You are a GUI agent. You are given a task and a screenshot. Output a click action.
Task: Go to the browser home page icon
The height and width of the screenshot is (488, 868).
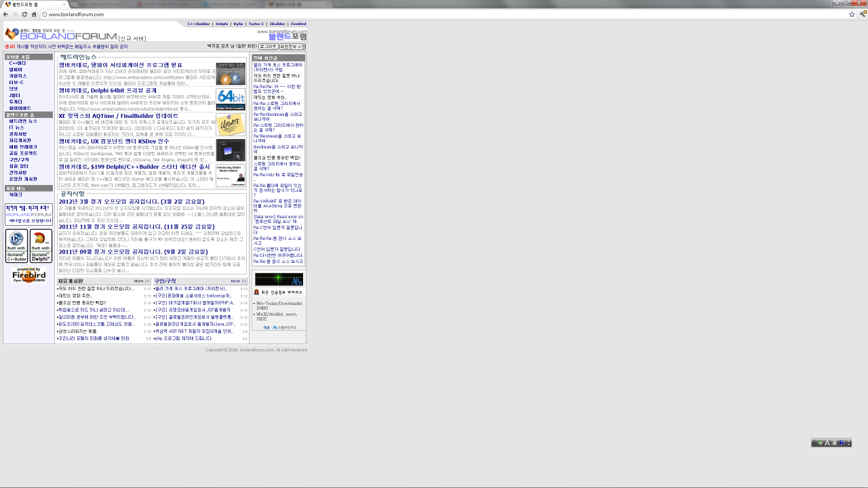pos(34,14)
